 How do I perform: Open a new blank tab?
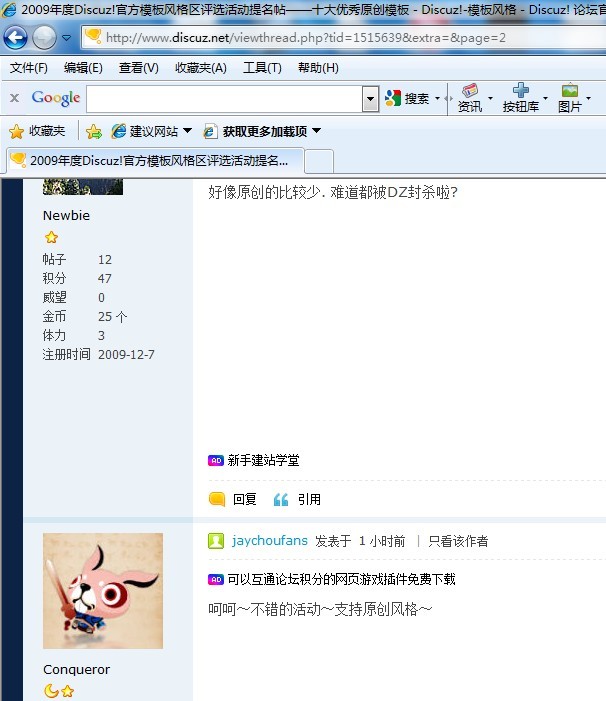(319, 161)
